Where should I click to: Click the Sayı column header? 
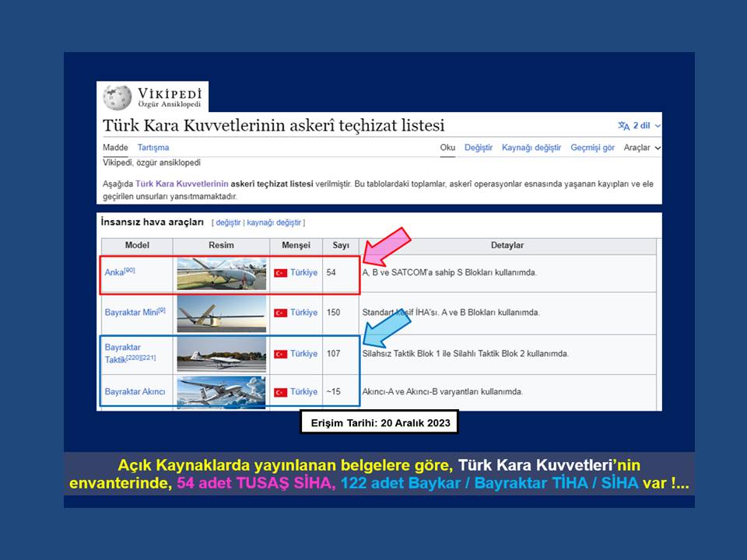pos(341,245)
